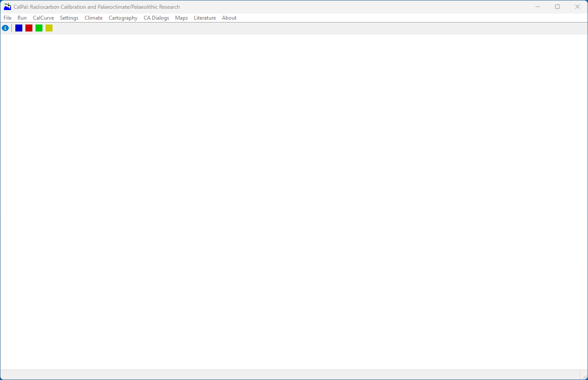Click the yellow square toolbar button

coord(49,28)
